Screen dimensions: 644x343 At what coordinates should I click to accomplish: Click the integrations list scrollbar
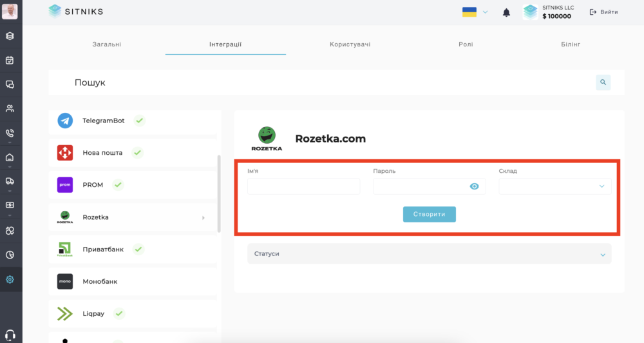[x=219, y=193]
